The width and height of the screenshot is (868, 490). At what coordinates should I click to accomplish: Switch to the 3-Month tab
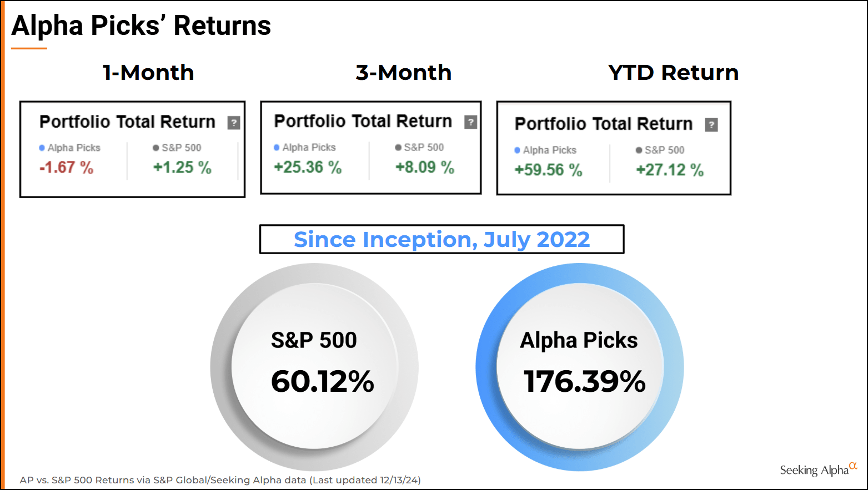403,72
